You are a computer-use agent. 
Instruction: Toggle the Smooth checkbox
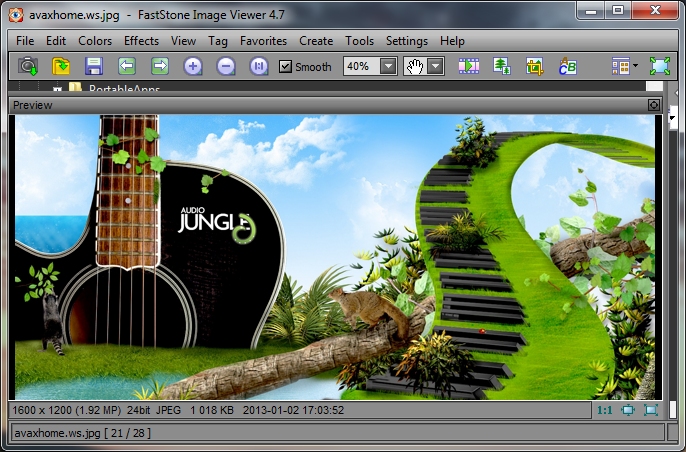[285, 67]
